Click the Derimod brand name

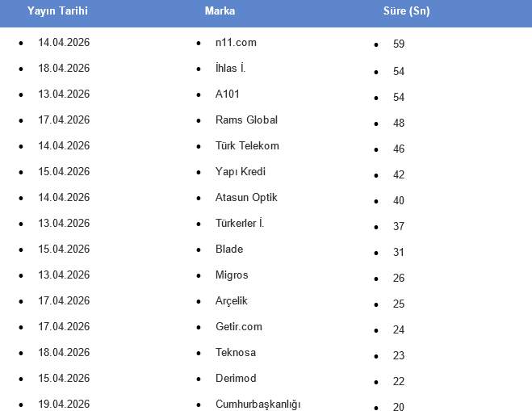pyautogui.click(x=236, y=378)
